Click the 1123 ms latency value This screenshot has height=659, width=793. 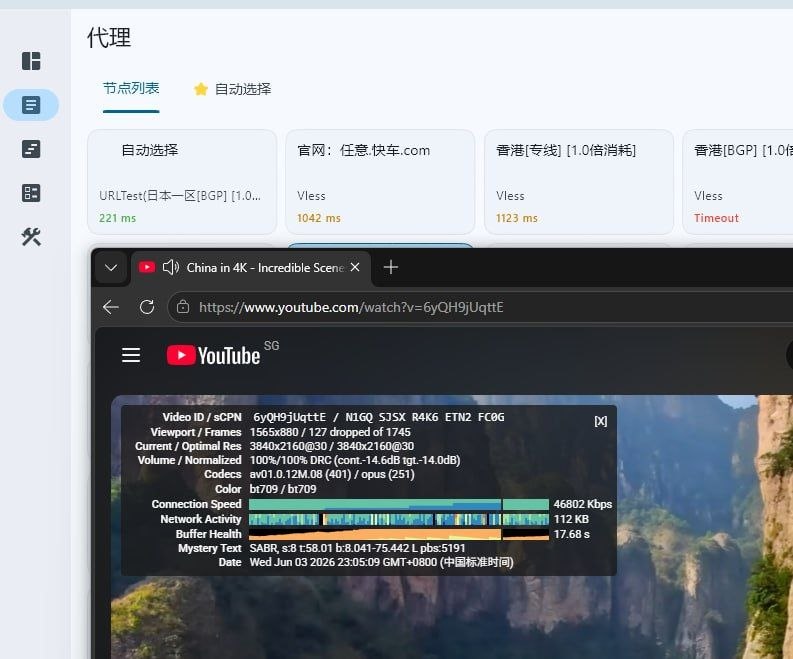click(x=516, y=218)
